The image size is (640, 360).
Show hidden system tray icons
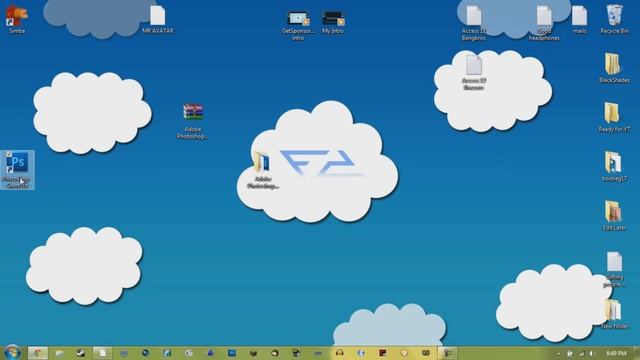tap(559, 353)
